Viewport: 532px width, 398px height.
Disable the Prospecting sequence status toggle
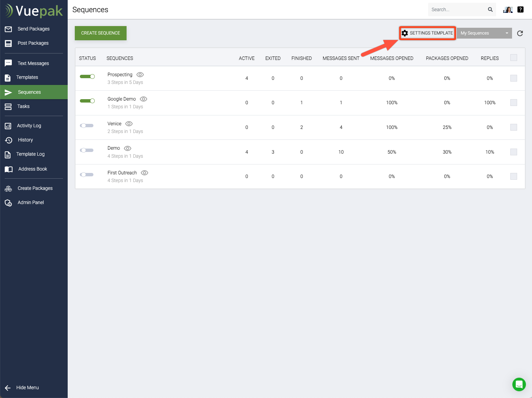(87, 76)
